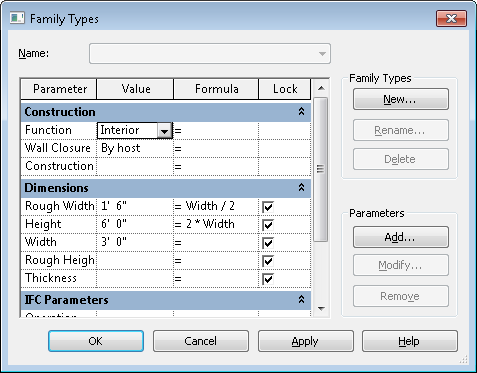Viewport: 477px width, 373px height.
Task: Click the Cancel button
Action: click(x=201, y=341)
